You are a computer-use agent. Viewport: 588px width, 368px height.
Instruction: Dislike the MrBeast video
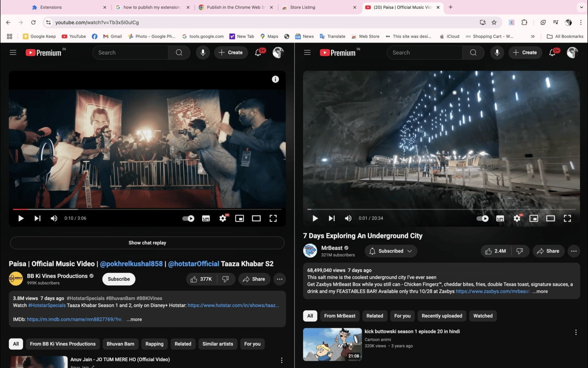click(520, 251)
